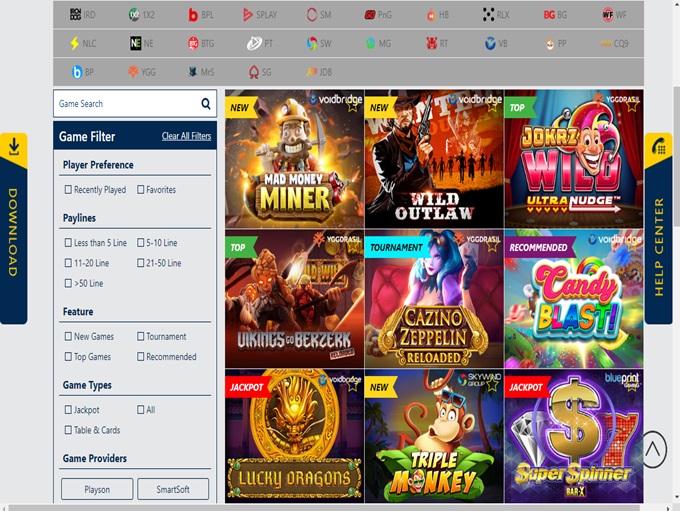Viewport: 680px width, 511px height.
Task: Open the Help Center side tab
Action: pos(658,229)
